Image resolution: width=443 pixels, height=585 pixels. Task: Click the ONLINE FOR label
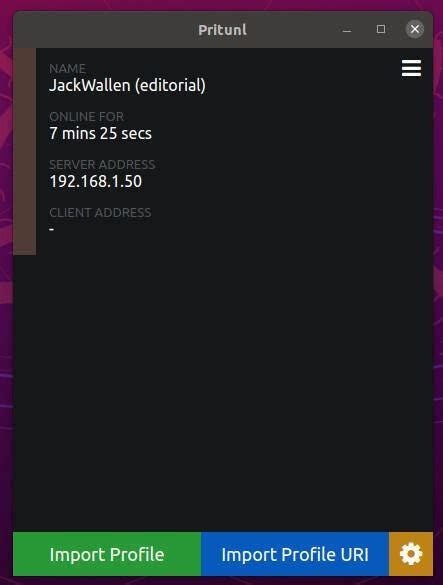pos(86,117)
